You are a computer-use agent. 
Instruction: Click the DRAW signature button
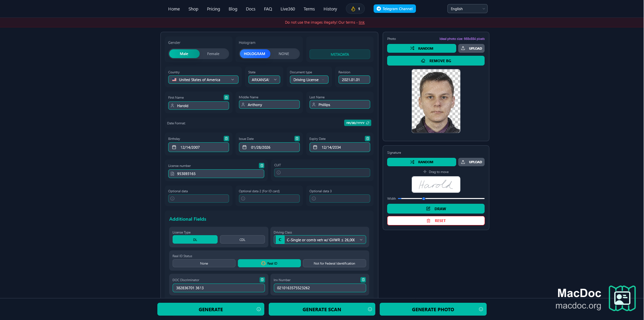click(436, 209)
